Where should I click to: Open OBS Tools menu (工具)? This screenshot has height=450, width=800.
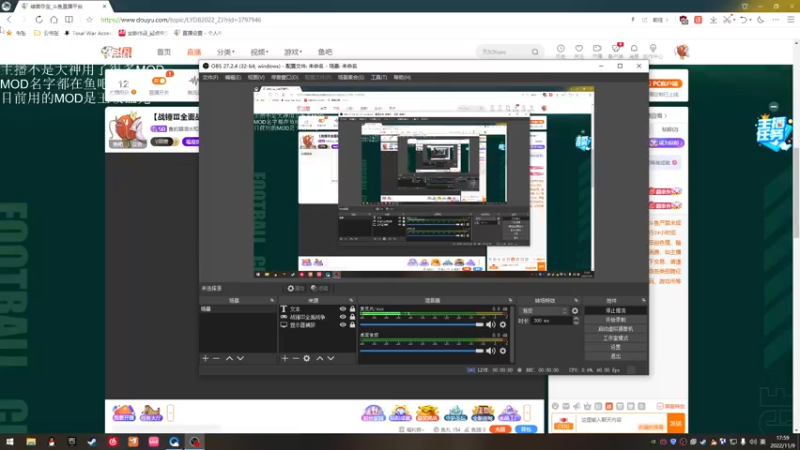click(379, 78)
